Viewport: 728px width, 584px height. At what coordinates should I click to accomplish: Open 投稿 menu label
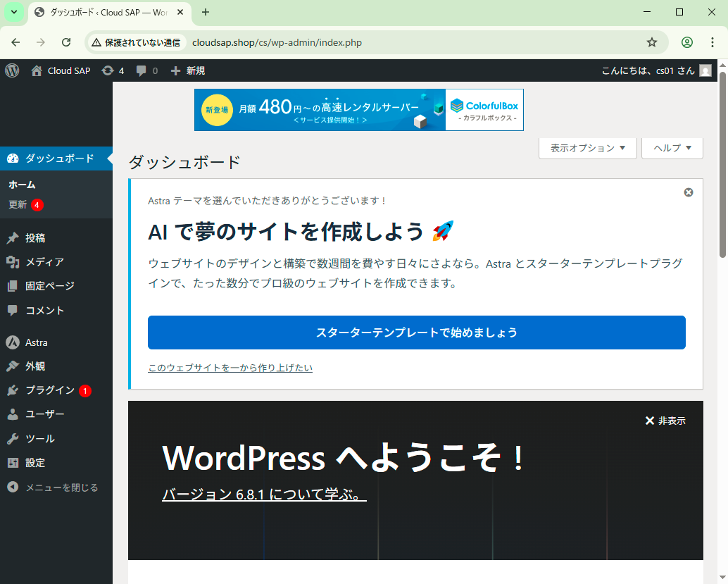pos(35,238)
